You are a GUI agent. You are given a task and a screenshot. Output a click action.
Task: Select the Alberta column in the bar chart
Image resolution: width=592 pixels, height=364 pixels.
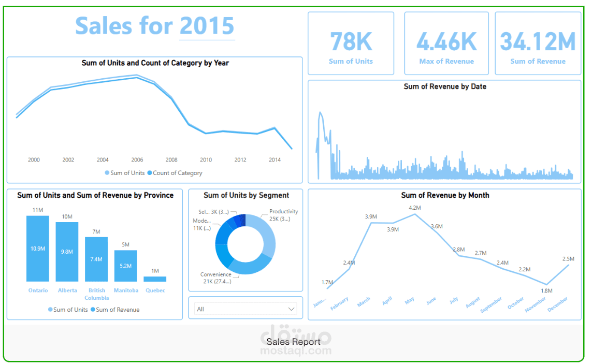(x=67, y=252)
